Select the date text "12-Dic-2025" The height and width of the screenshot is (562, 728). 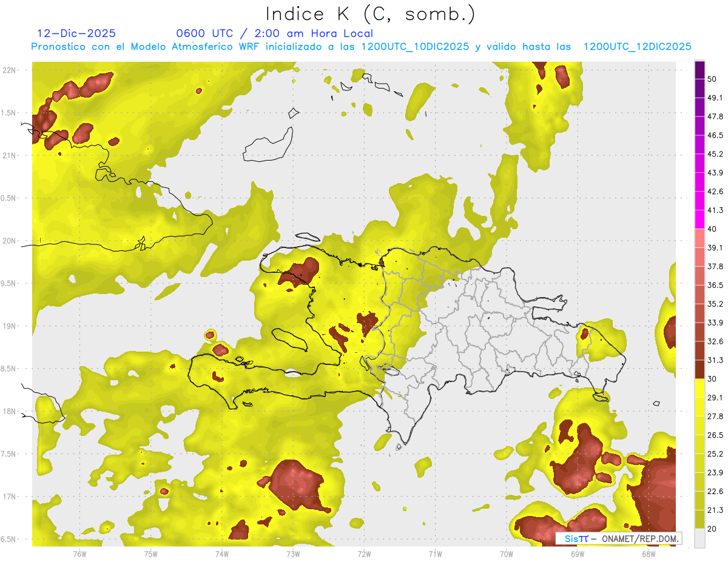[76, 33]
